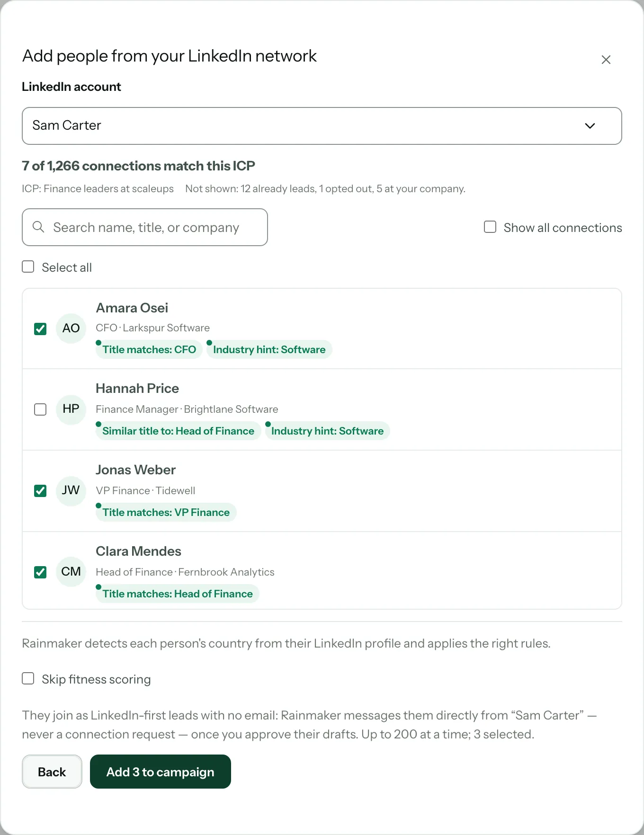Click the Clara Mendes name
The height and width of the screenshot is (835, 644).
pos(139,551)
